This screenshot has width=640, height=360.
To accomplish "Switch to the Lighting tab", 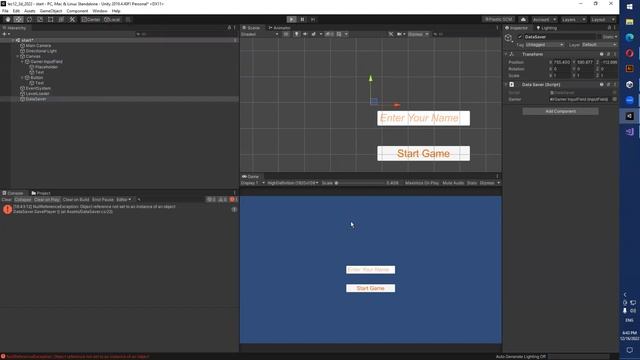I will pos(546,28).
